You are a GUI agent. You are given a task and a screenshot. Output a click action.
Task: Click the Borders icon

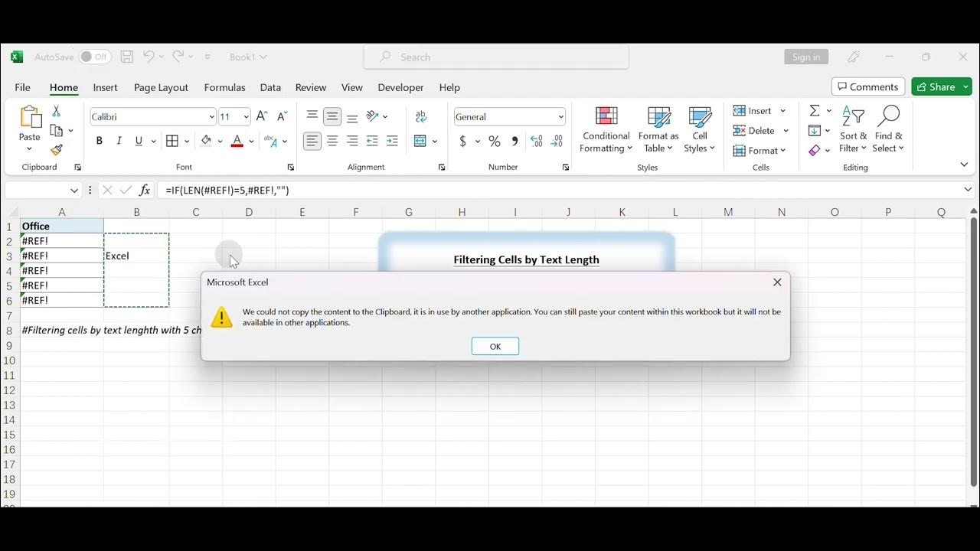pos(172,141)
